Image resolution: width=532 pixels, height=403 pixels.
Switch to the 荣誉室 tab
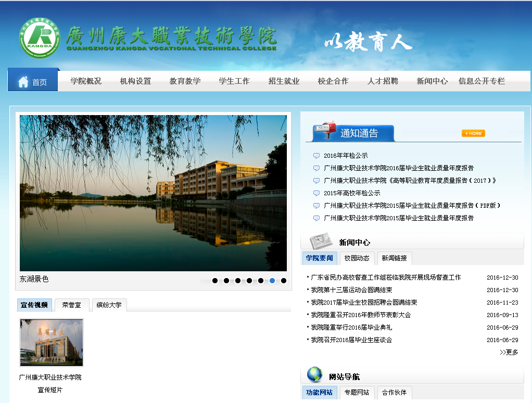coord(71,305)
